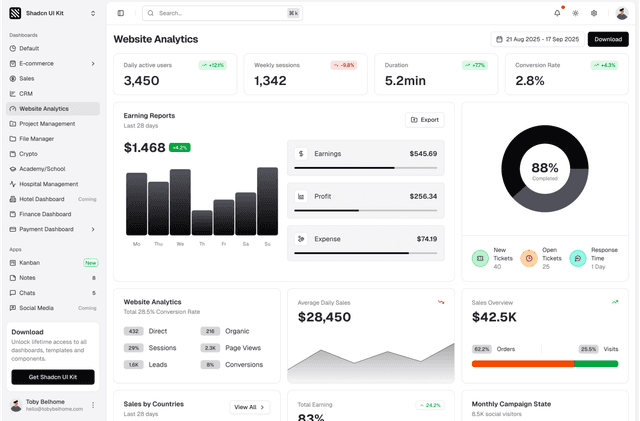Click the Response Time chat icon

(578, 258)
